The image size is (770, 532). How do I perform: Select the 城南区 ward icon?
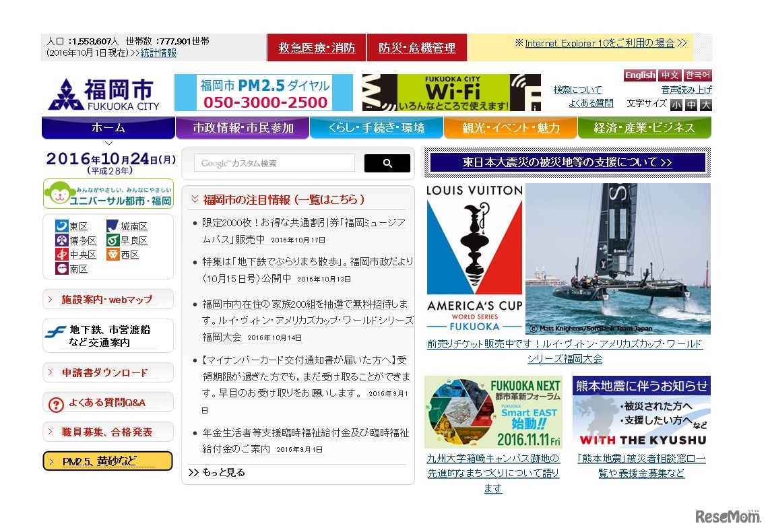click(113, 226)
